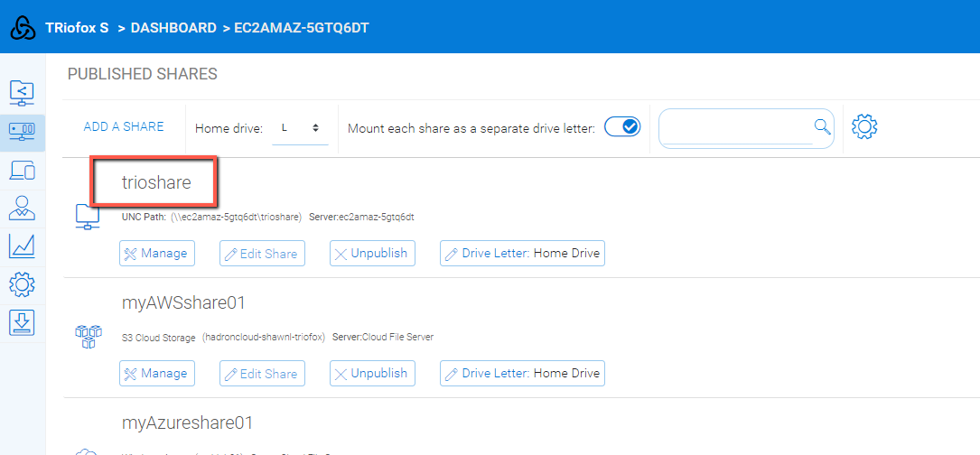Open the devices sidebar icon

tap(23, 170)
